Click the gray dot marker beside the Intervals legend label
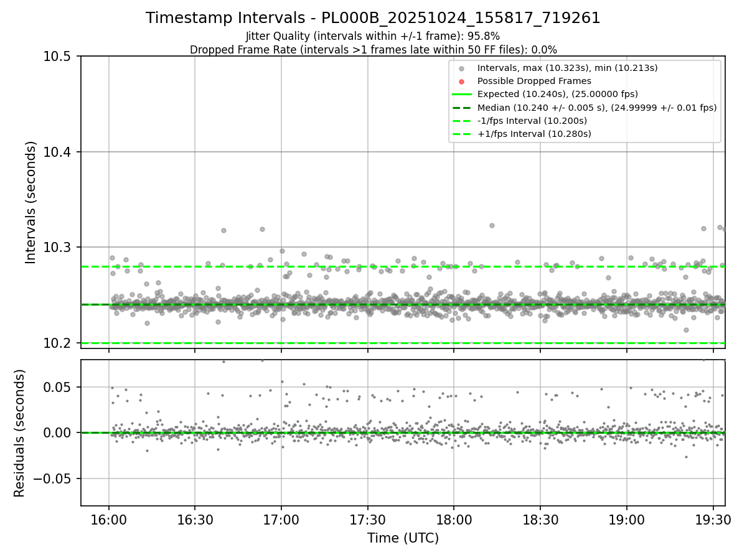747x560 pixels. click(461, 68)
